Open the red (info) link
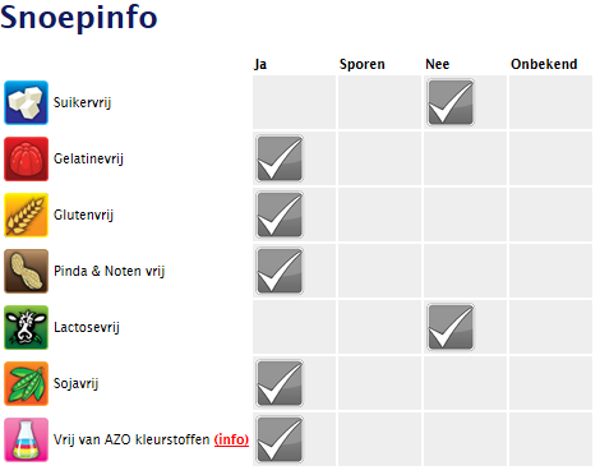This screenshot has width=600, height=475. [232, 439]
